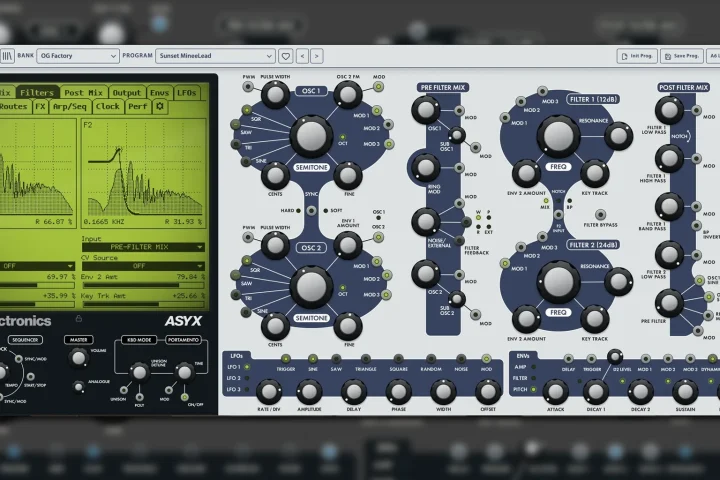Open the preset library browser icon
Viewport: 720px width, 480px height.
[x=7, y=56]
